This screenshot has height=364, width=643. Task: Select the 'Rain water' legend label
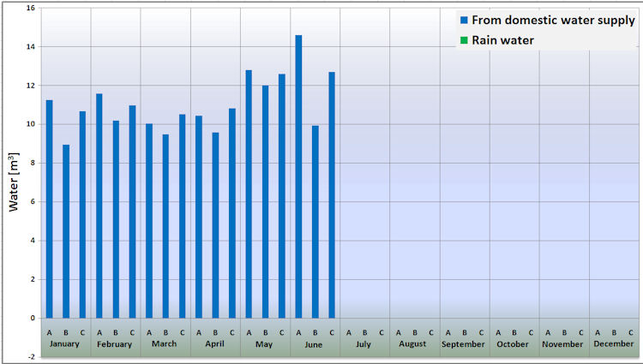click(x=502, y=40)
